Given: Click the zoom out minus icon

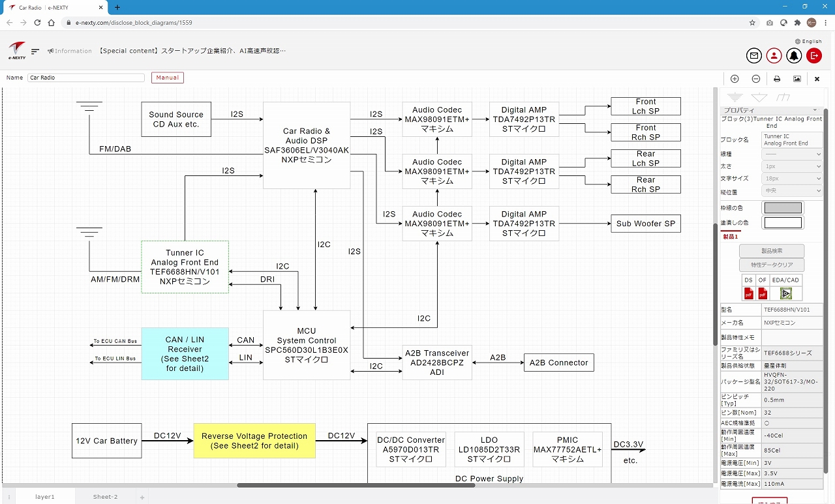Looking at the screenshot, I should click(755, 78).
